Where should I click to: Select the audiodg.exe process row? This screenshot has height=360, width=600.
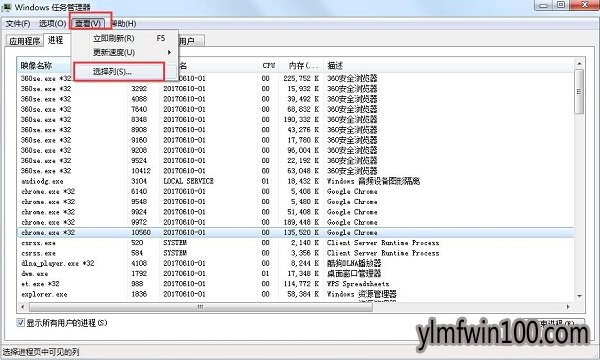coord(295,181)
